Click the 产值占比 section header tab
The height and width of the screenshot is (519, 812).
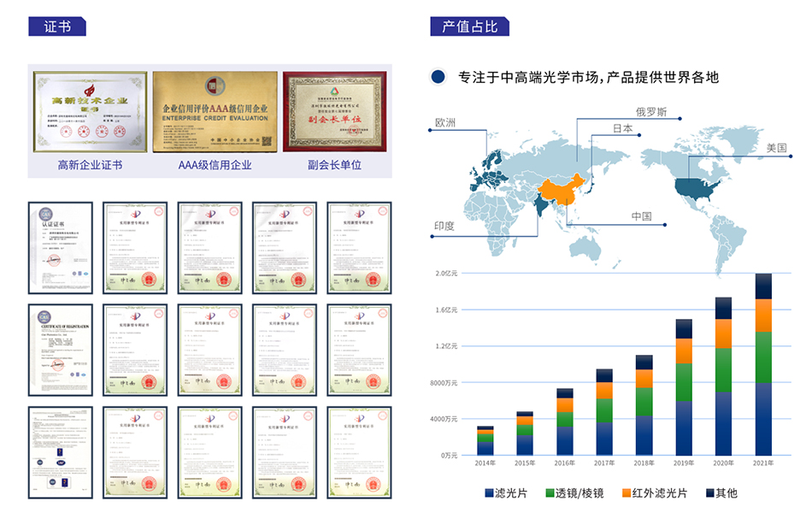tap(469, 26)
